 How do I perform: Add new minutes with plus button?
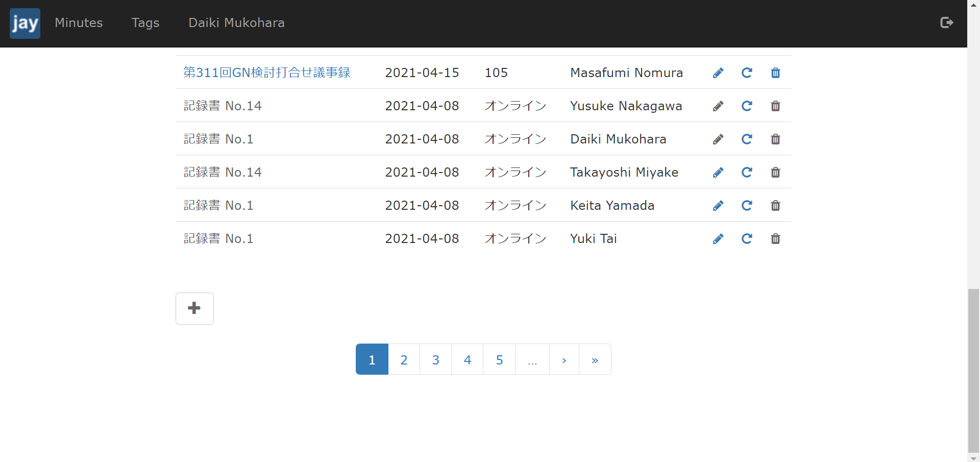pyautogui.click(x=194, y=308)
